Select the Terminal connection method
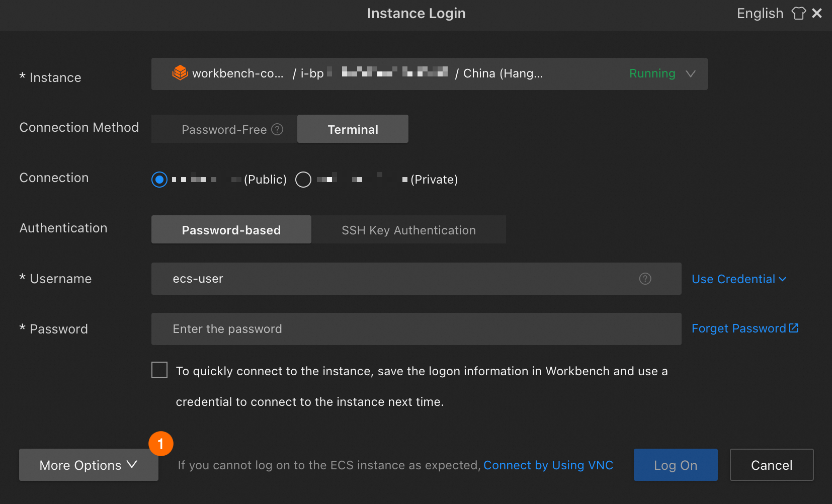The height and width of the screenshot is (504, 832). click(x=353, y=129)
